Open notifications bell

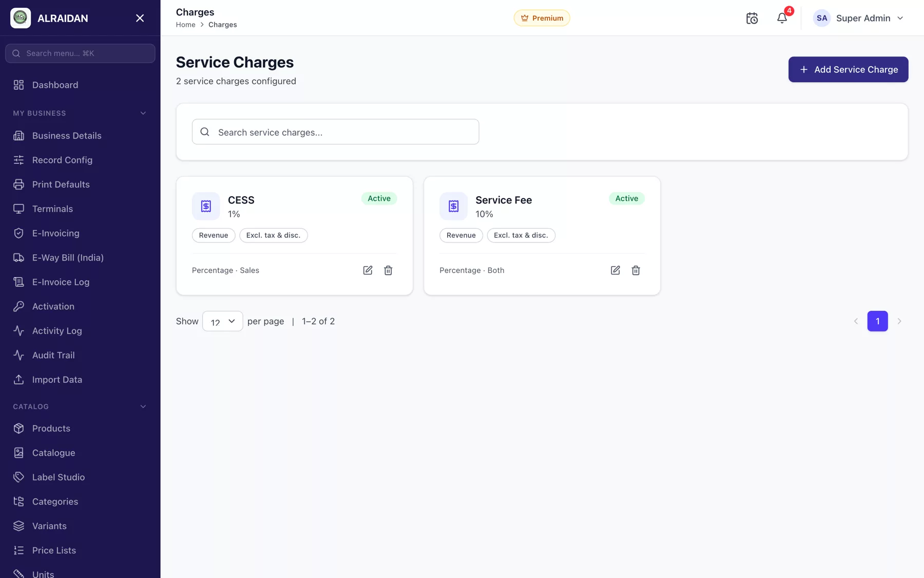[x=782, y=18]
